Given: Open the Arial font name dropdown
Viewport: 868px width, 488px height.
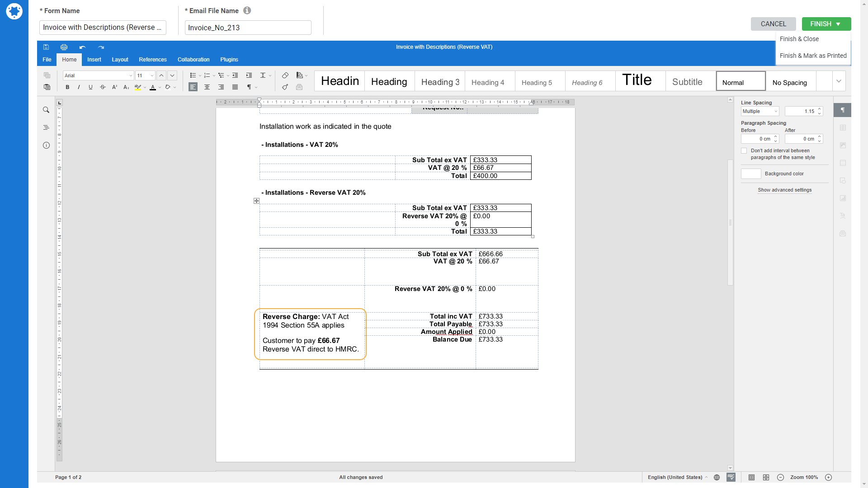Looking at the screenshot, I should (131, 75).
